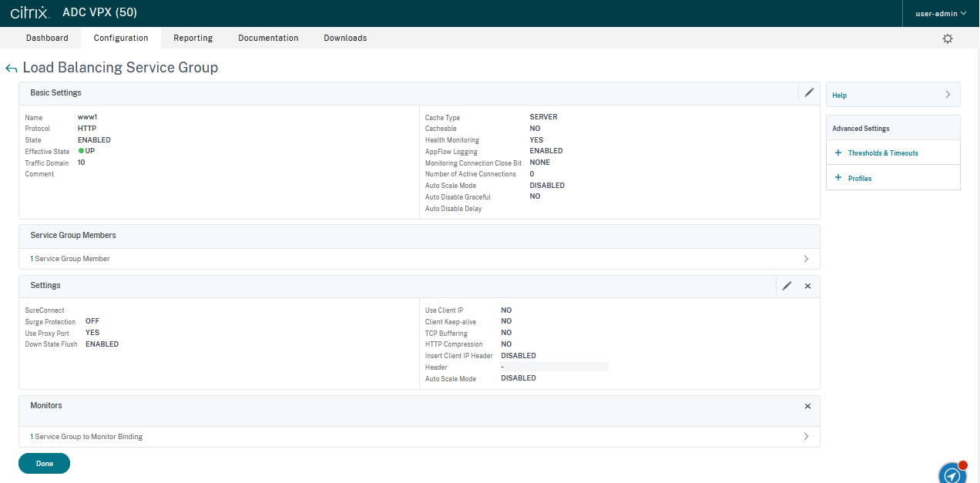The height and width of the screenshot is (483, 980).
Task: Click the Header value field in Settings
Action: coord(554,367)
